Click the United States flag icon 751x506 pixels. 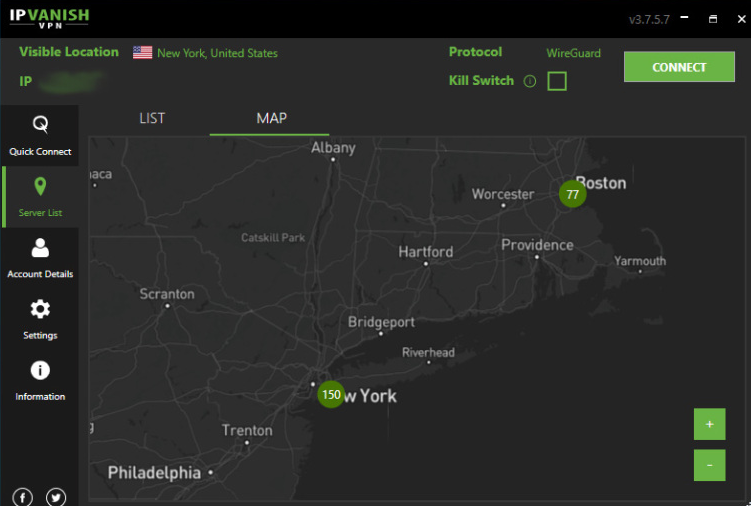pos(143,53)
